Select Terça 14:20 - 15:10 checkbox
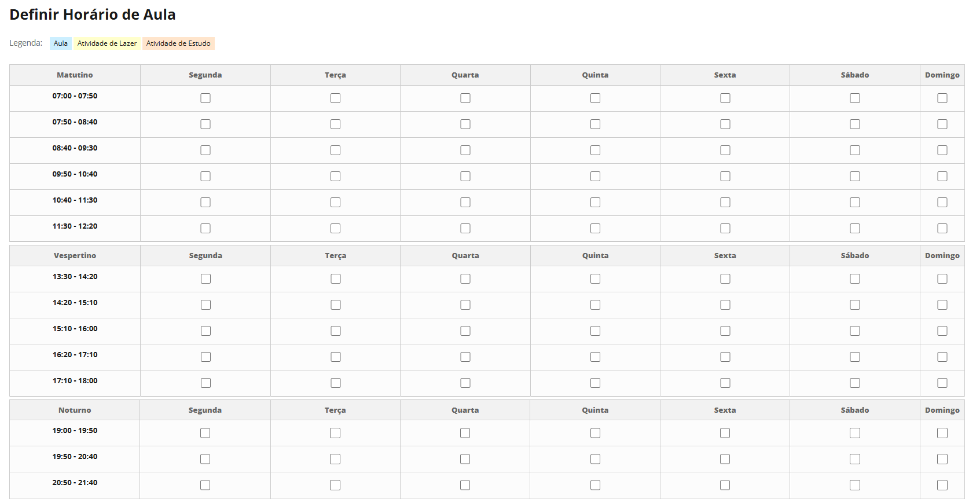Screen dimensions: 980x499 coord(336,305)
